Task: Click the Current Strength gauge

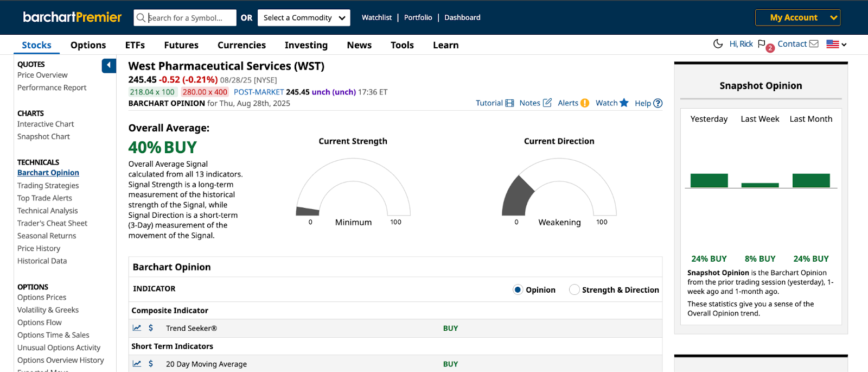Action: (x=353, y=187)
